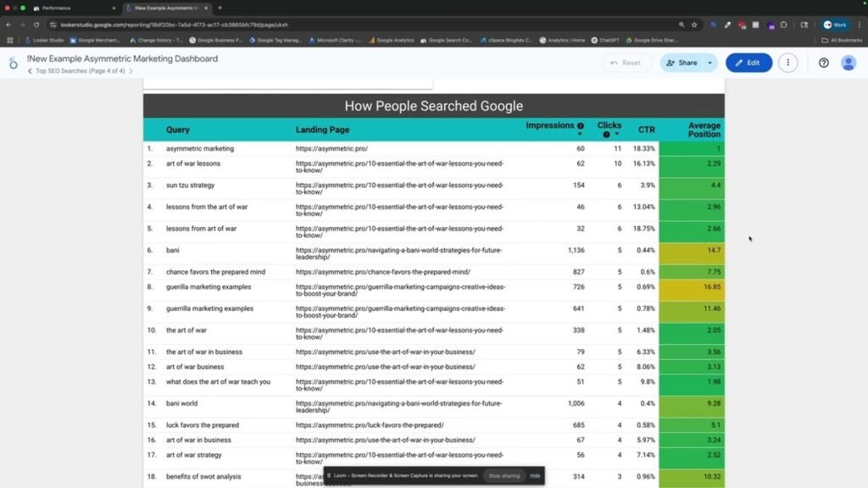Click the zoom magnifier icon in address bar

[682, 25]
